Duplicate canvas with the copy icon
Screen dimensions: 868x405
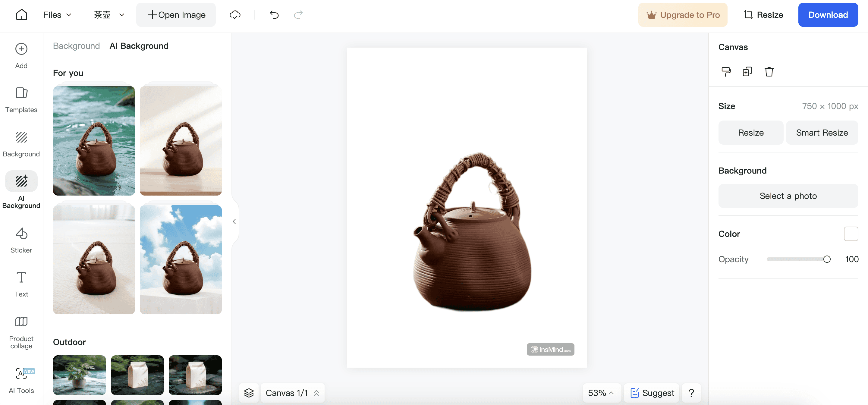point(747,72)
